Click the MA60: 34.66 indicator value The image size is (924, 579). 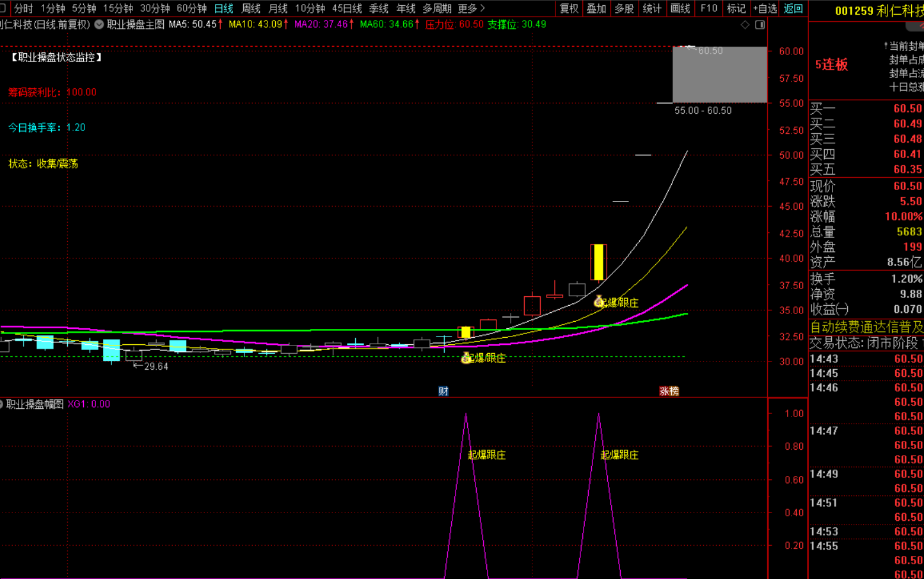tap(386, 24)
